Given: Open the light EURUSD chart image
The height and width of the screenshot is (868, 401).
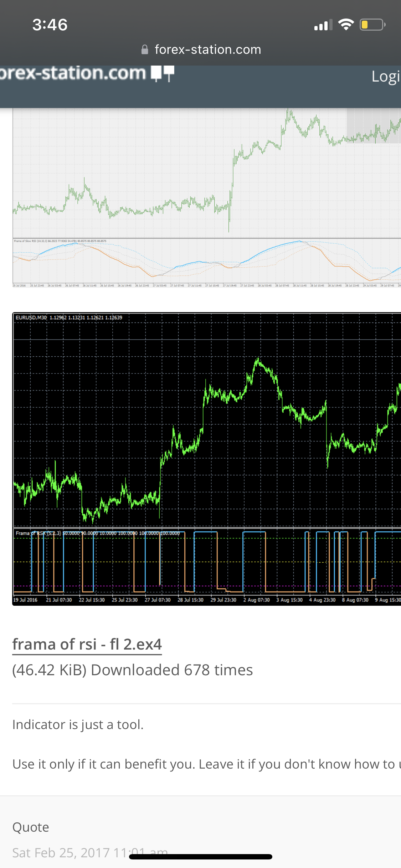Looking at the screenshot, I should [x=207, y=198].
